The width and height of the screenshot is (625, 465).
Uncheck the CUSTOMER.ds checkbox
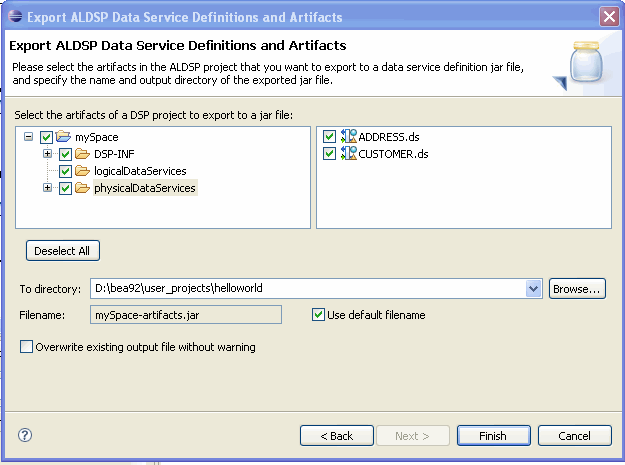click(329, 153)
